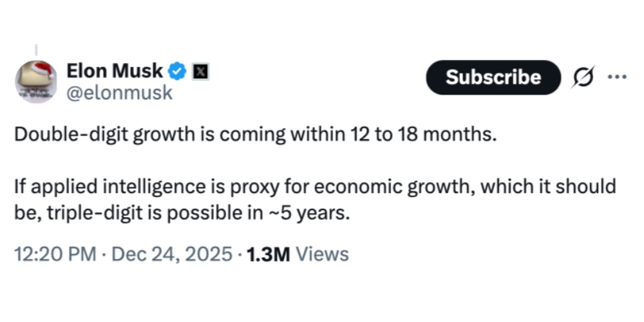644x322 pixels.
Task: Click the 12:20 PM timestamp
Action: [x=54, y=254]
